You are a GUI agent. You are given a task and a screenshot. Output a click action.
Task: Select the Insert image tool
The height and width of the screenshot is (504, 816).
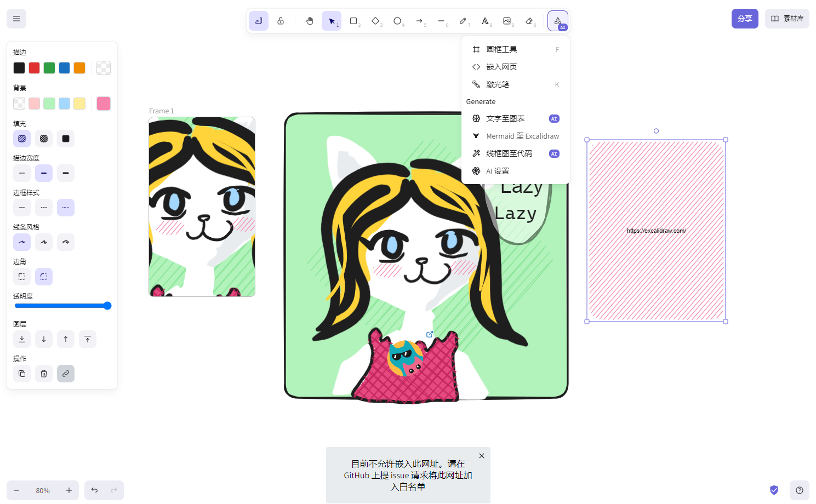click(x=507, y=21)
